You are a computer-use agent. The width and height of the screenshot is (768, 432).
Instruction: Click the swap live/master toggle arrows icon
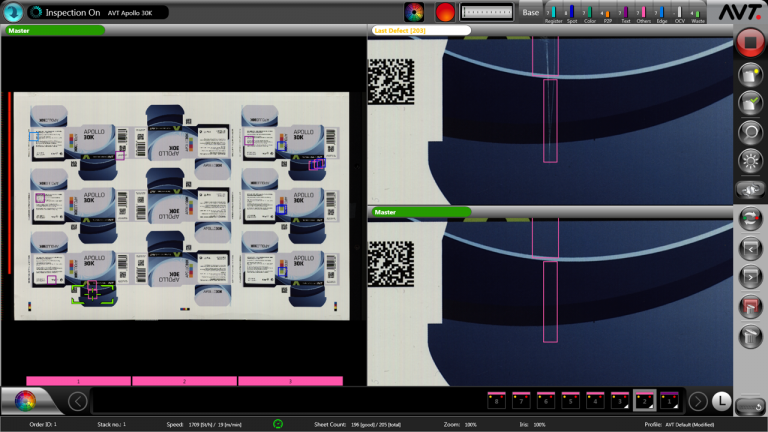coord(750,219)
